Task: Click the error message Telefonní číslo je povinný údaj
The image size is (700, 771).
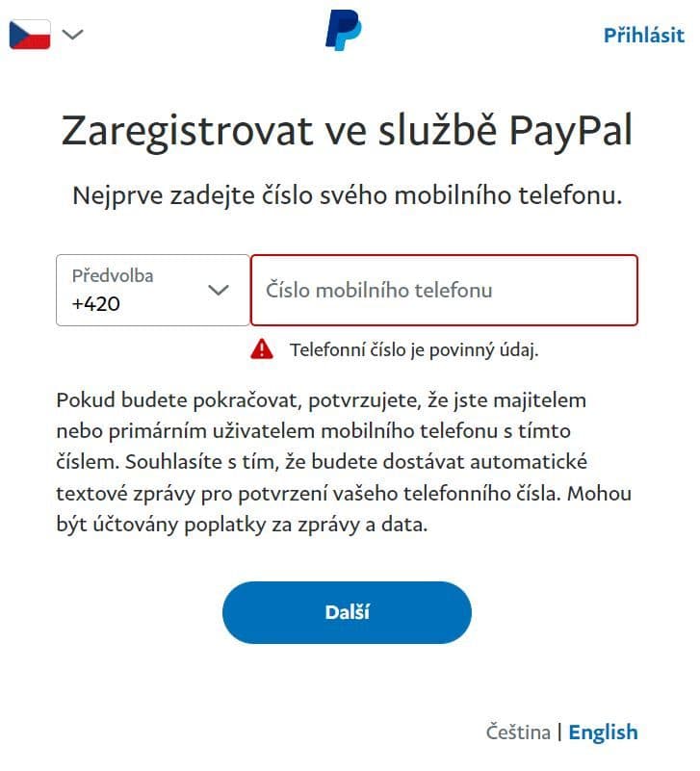Action: 414,350
